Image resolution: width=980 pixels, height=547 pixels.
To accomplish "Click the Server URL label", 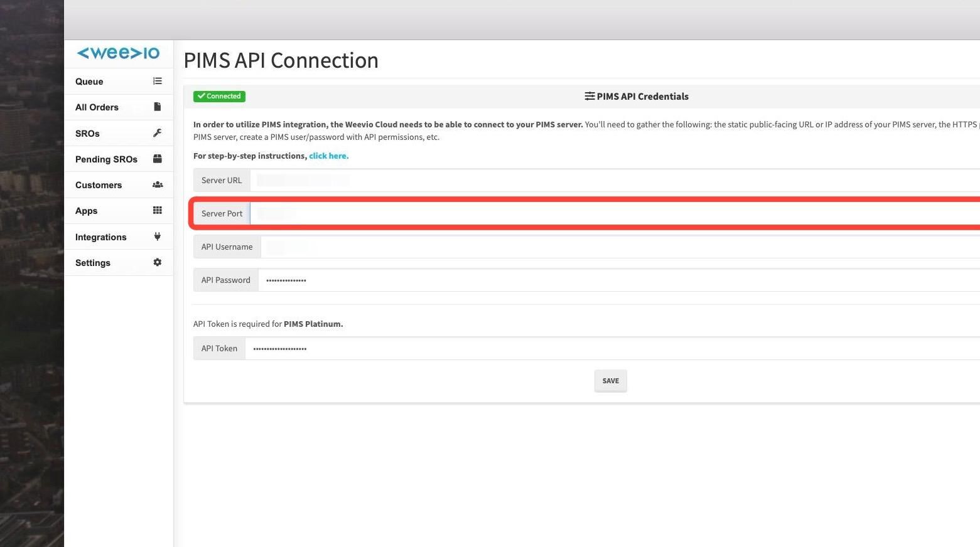I will (222, 180).
